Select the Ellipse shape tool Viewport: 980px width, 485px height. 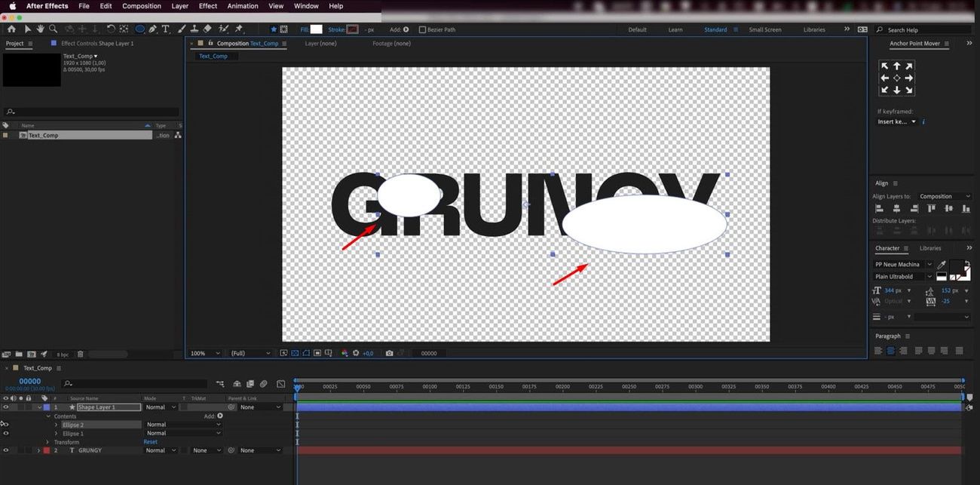[x=139, y=29]
